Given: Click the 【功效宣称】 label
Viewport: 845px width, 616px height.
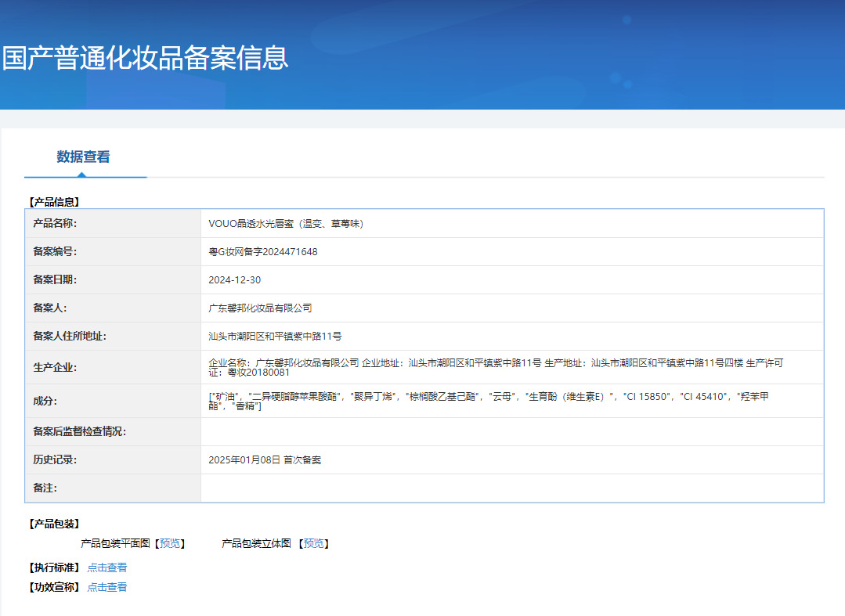Looking at the screenshot, I should coord(54,587).
